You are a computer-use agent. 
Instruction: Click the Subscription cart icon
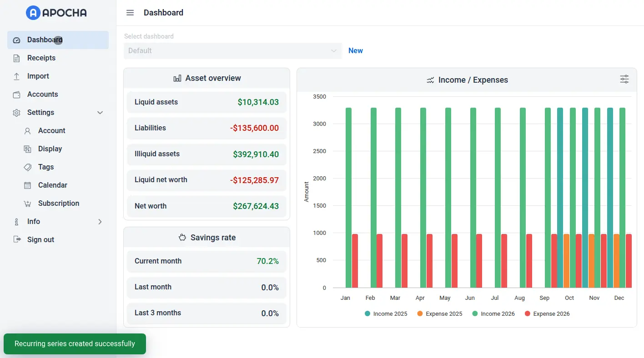click(28, 204)
